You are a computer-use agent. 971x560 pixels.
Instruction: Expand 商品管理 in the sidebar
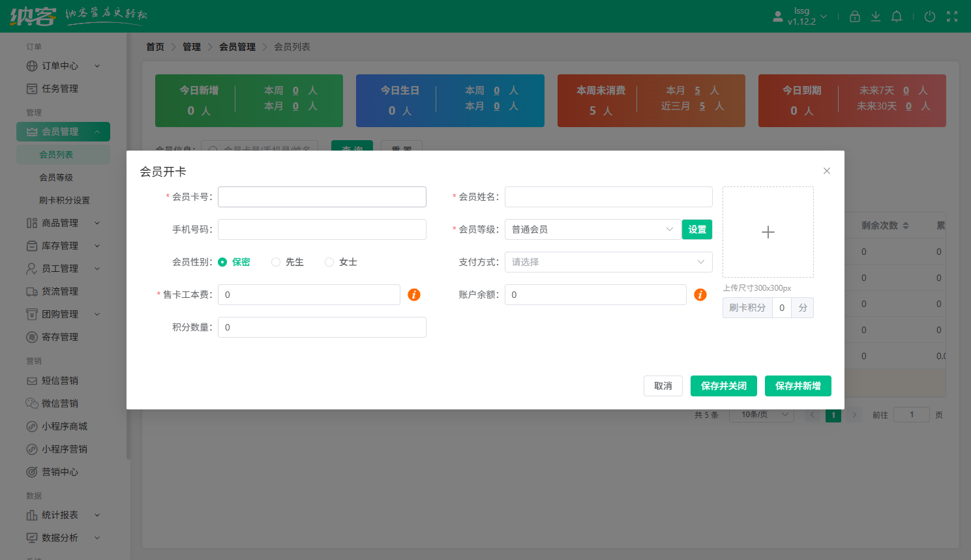pyautogui.click(x=61, y=223)
